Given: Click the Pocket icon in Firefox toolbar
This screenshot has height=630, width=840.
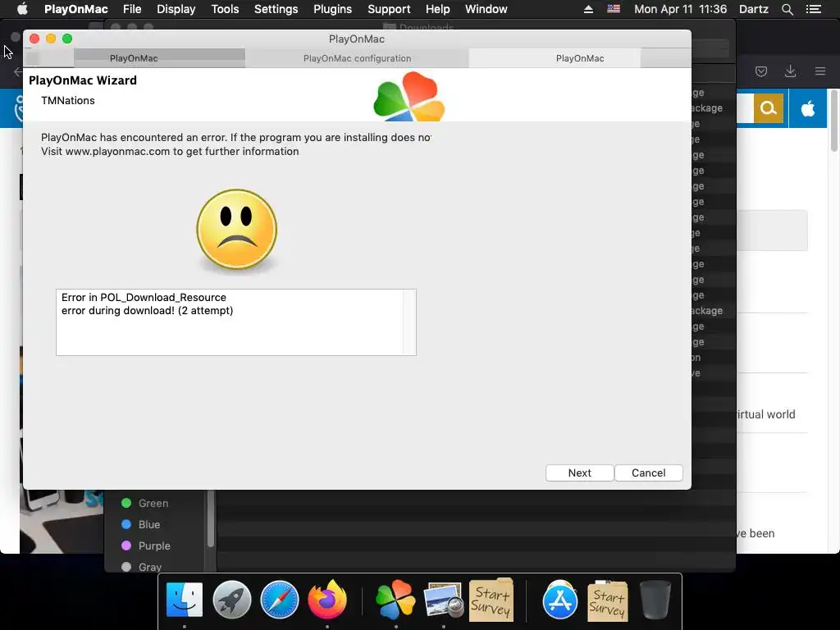Looking at the screenshot, I should click(x=760, y=71).
